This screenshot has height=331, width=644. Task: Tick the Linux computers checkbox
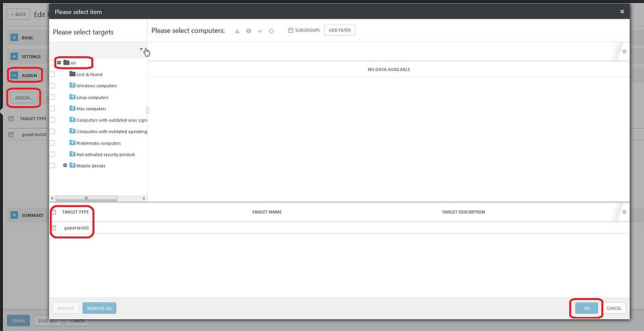(52, 97)
